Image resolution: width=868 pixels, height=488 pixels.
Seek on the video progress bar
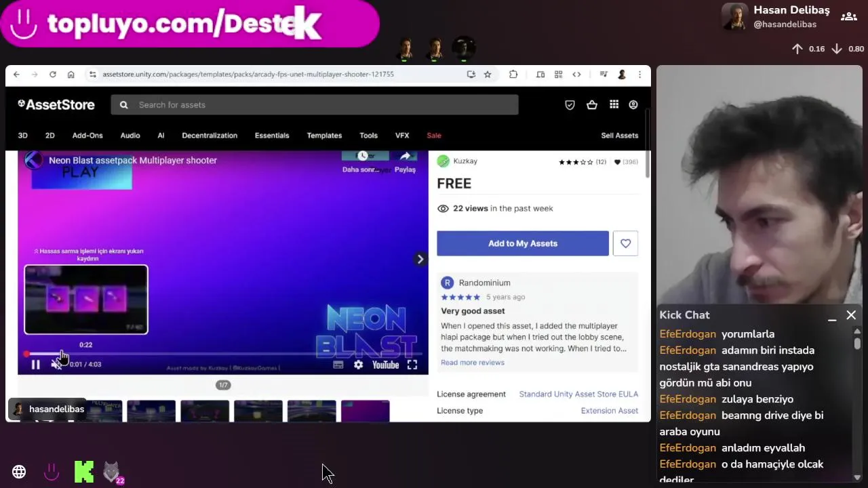223,354
